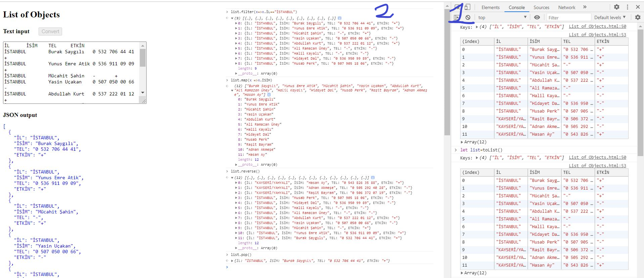Viewport: 644px width, 278px height.
Task: Click the textarea scrollbar down arrow
Action: (143, 93)
